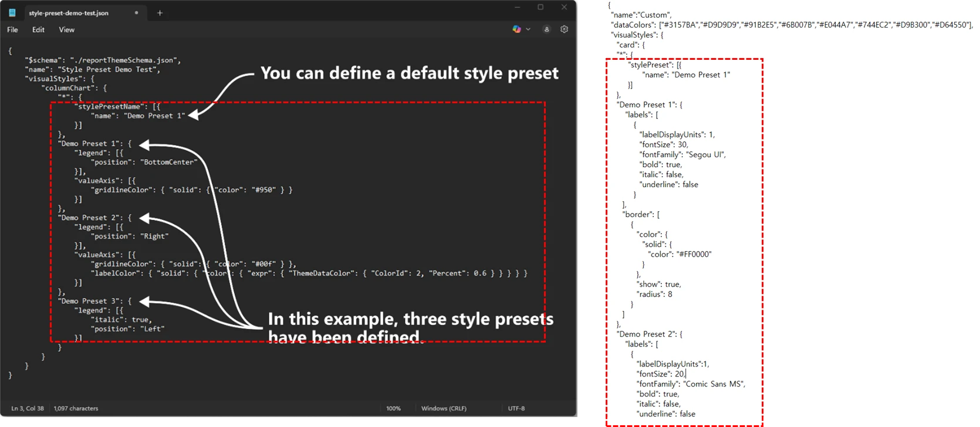Add a new tab with the plus icon

(160, 13)
